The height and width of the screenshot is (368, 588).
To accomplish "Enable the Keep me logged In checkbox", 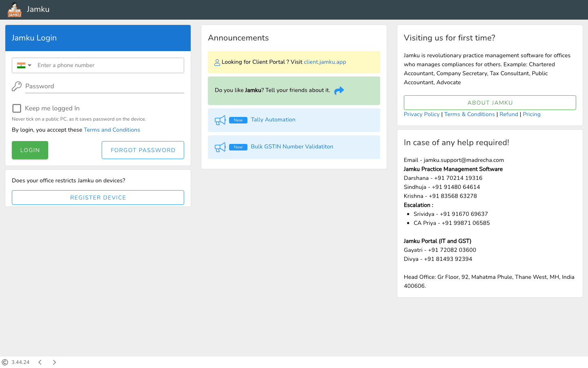I will [17, 108].
